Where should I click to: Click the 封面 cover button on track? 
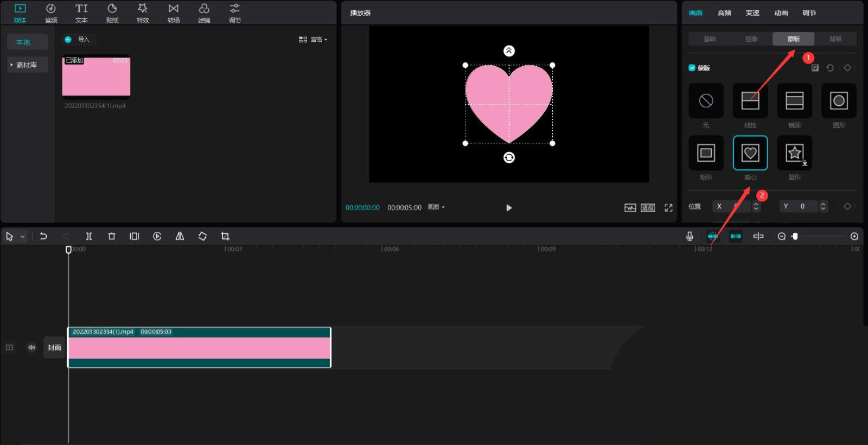click(x=54, y=347)
